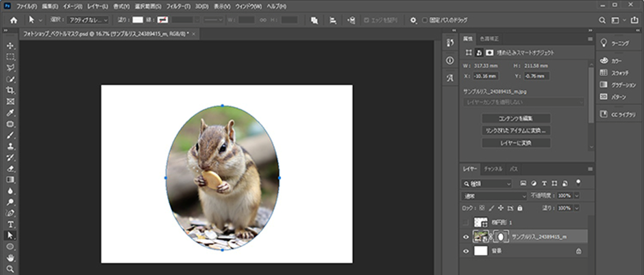Image resolution: width=644 pixels, height=275 pixels.
Task: Click the コンテンツを編集 button
Action: click(x=516, y=119)
